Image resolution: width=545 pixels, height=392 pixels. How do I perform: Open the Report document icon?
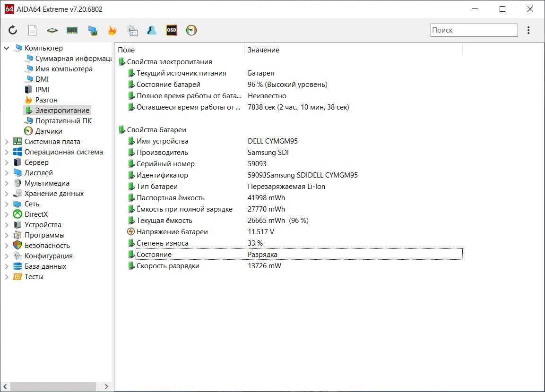click(x=32, y=30)
